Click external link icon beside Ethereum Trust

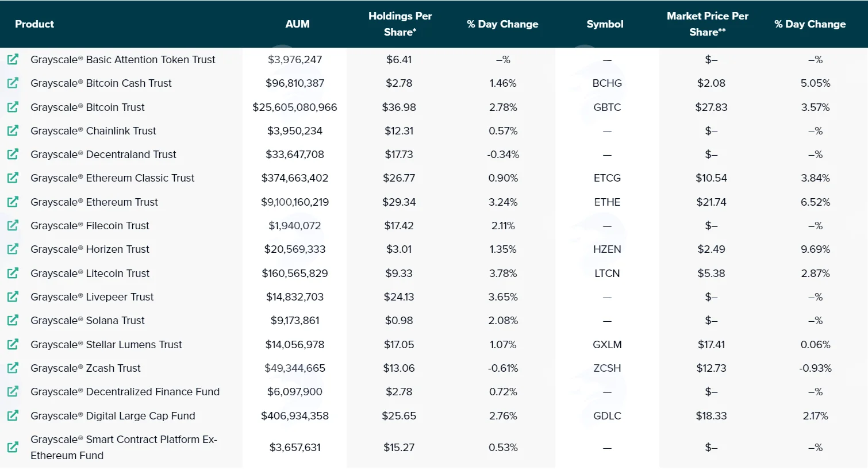(x=13, y=202)
